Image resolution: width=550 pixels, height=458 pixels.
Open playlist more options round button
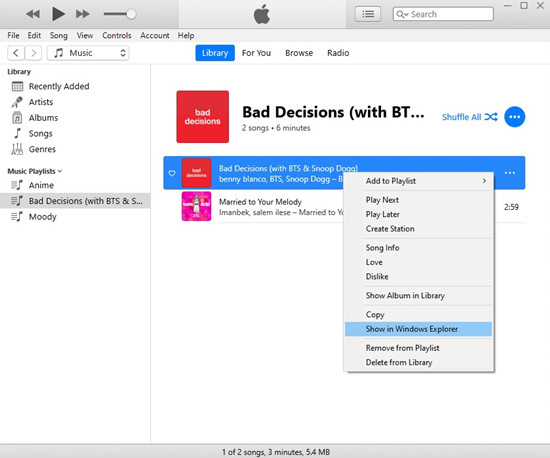point(515,117)
